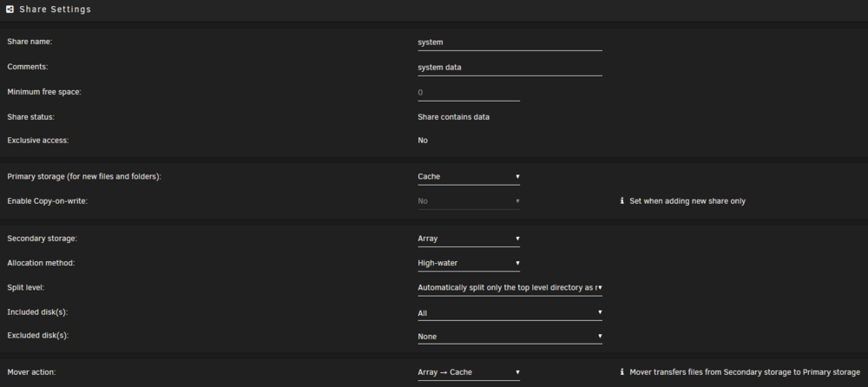Click the Secondary storage: label
This screenshot has width=868, height=387.
pos(42,239)
